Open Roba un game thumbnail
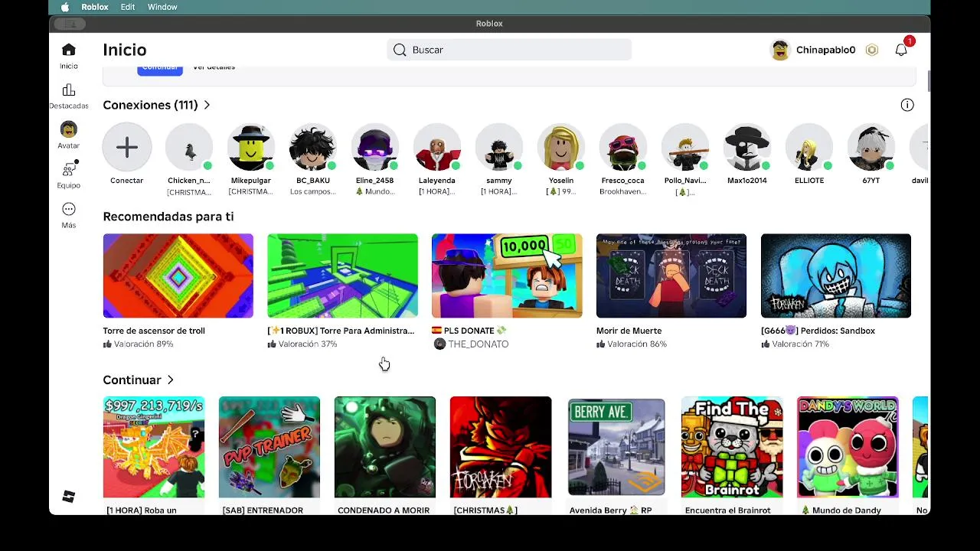Screen dimensions: 980x551 click(x=154, y=447)
